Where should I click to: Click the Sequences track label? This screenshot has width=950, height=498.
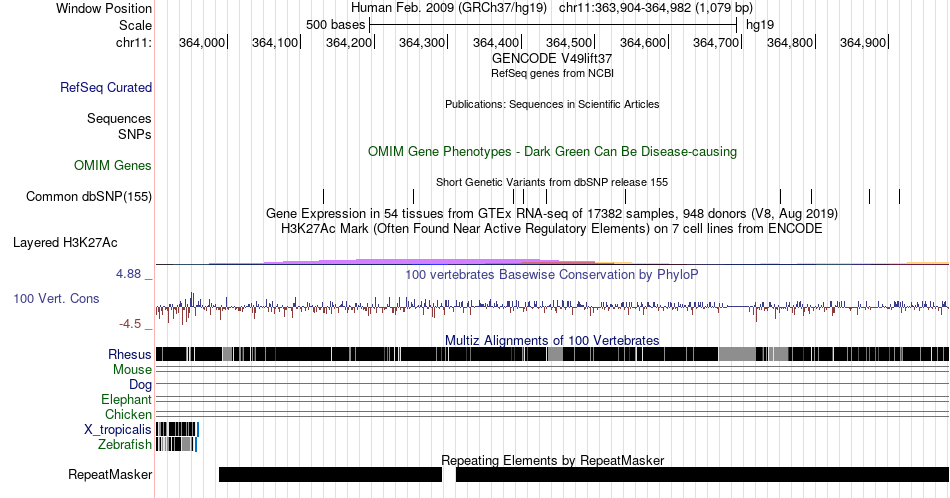coord(119,118)
